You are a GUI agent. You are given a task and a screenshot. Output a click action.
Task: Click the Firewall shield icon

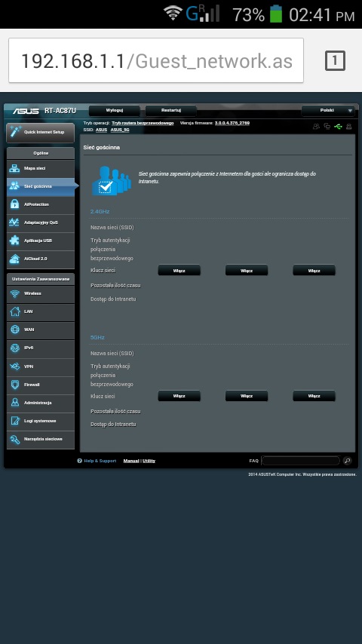coord(15,385)
